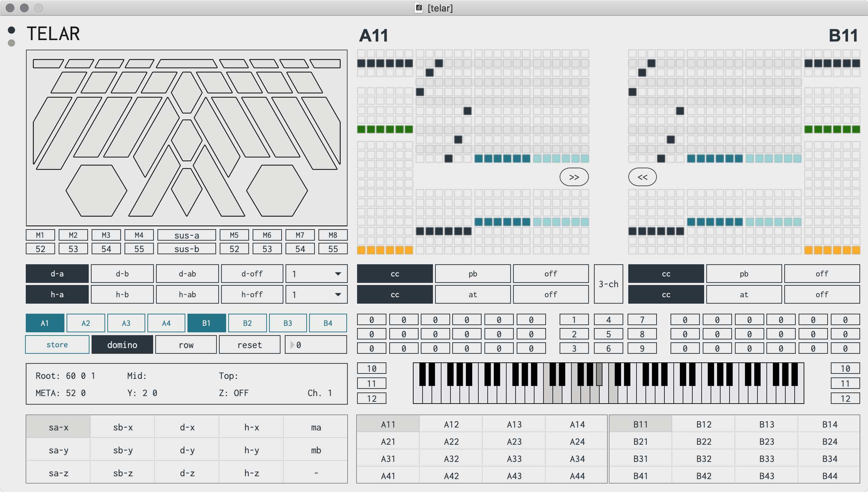868x492 pixels.
Task: Click the top center hexagon pad
Action: coord(187,92)
